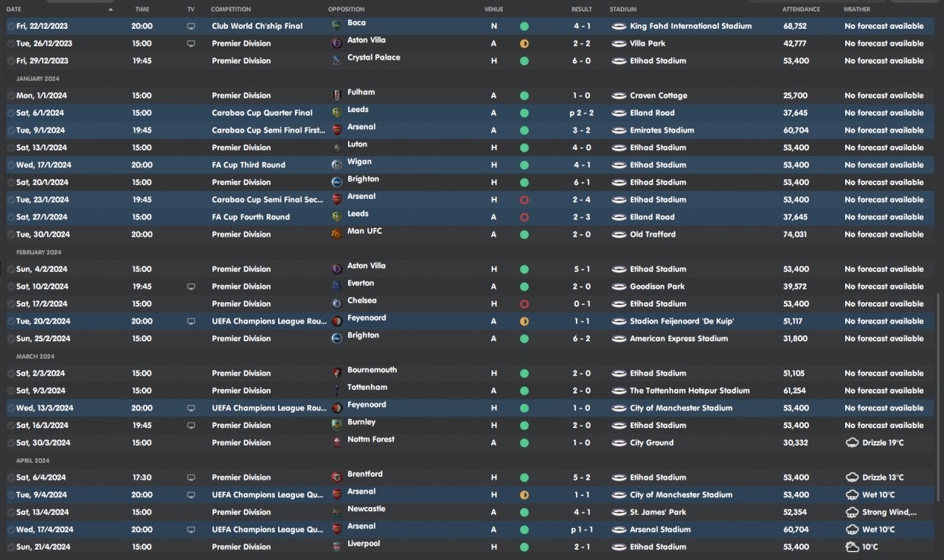This screenshot has width=944, height=560.
Task: Click the drizzle weather icon for Nottm Forest match
Action: (x=851, y=443)
